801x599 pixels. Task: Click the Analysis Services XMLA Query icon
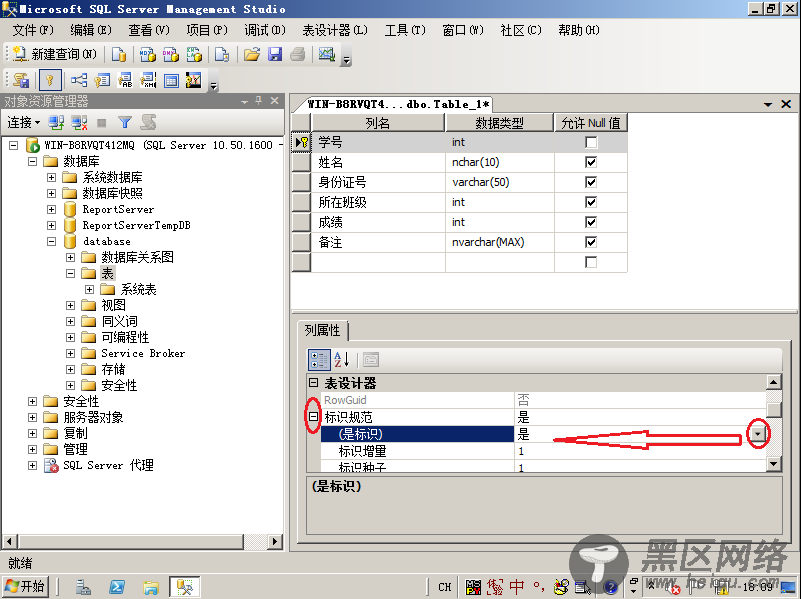pos(194,54)
